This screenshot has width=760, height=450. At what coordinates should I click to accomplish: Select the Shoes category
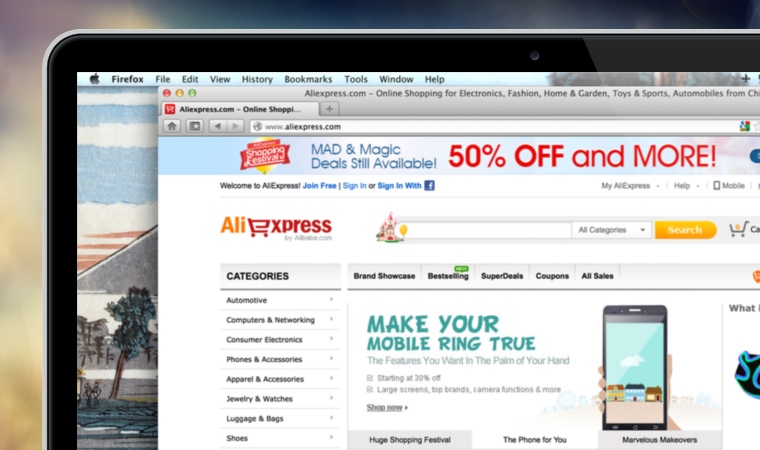point(237,438)
